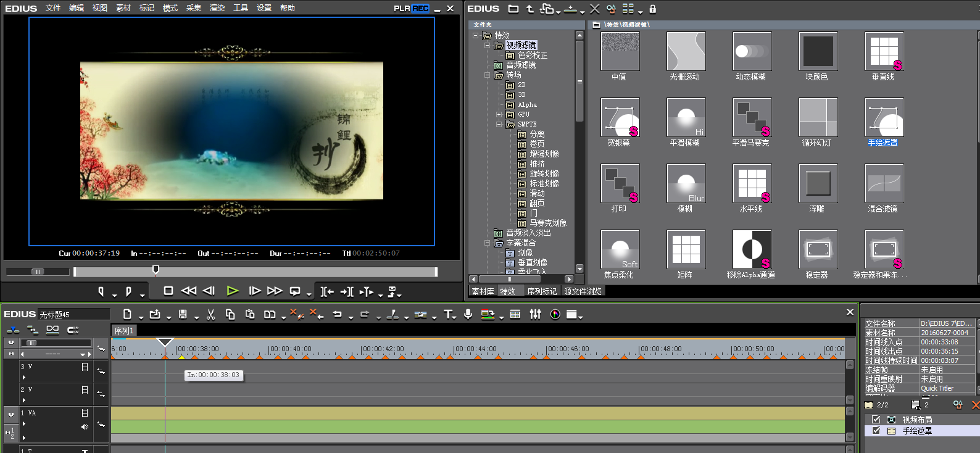
Task: Click the Set In point icon
Action: pyautogui.click(x=101, y=291)
